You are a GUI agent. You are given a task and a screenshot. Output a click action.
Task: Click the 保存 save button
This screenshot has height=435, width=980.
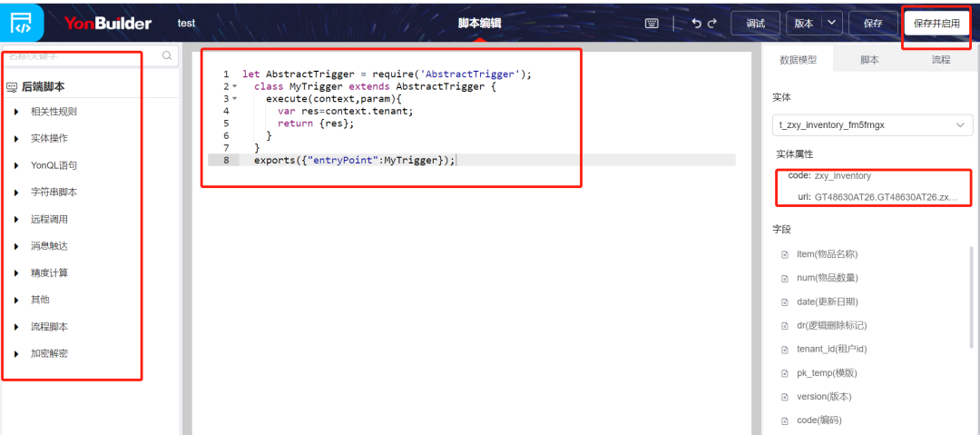[x=873, y=24]
